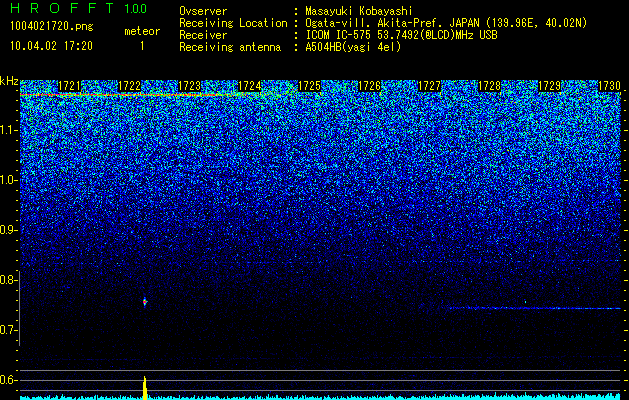Click the meteor count label
This screenshot has height=400, width=629.
point(142,31)
